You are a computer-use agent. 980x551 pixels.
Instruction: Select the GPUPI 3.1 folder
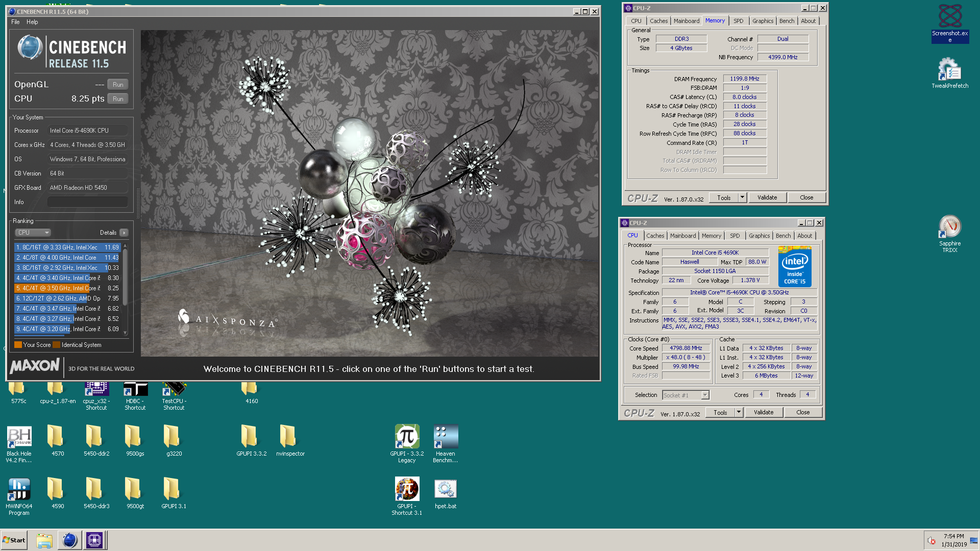[174, 492]
